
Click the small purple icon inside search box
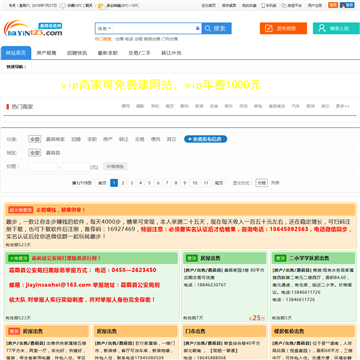click(197, 29)
